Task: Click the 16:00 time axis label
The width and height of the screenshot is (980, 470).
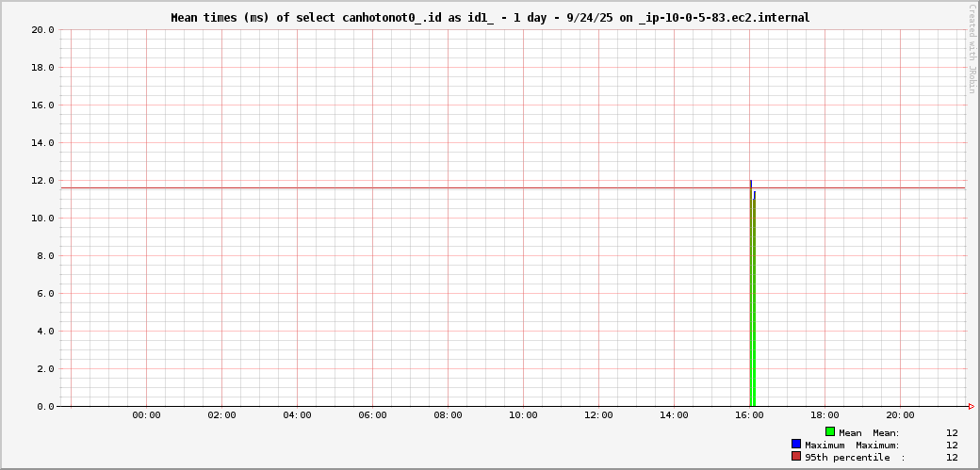Action: [749, 415]
